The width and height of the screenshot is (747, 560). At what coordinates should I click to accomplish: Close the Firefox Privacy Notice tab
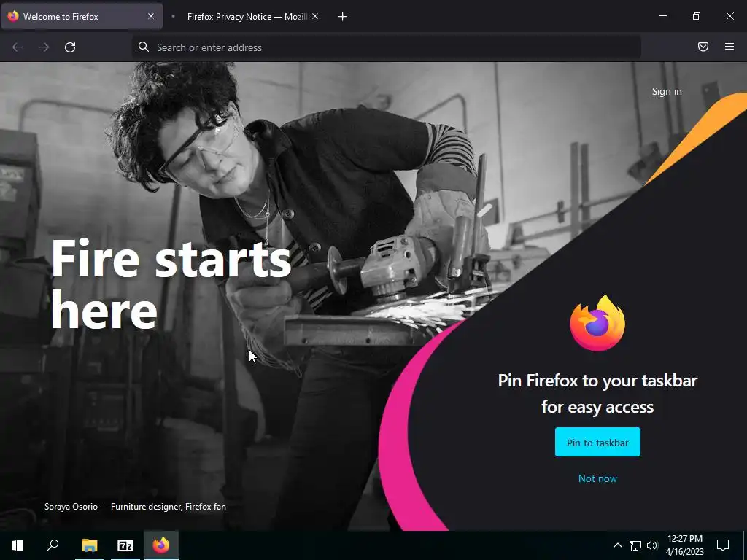[x=315, y=16]
